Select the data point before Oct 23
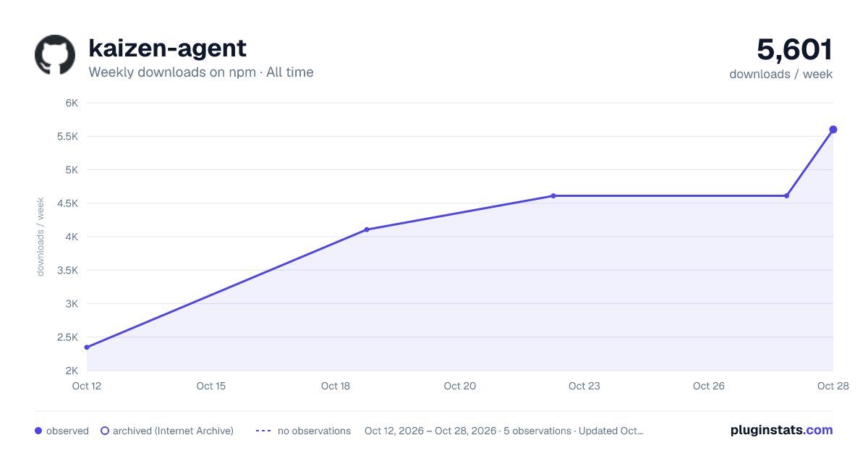 click(x=553, y=195)
